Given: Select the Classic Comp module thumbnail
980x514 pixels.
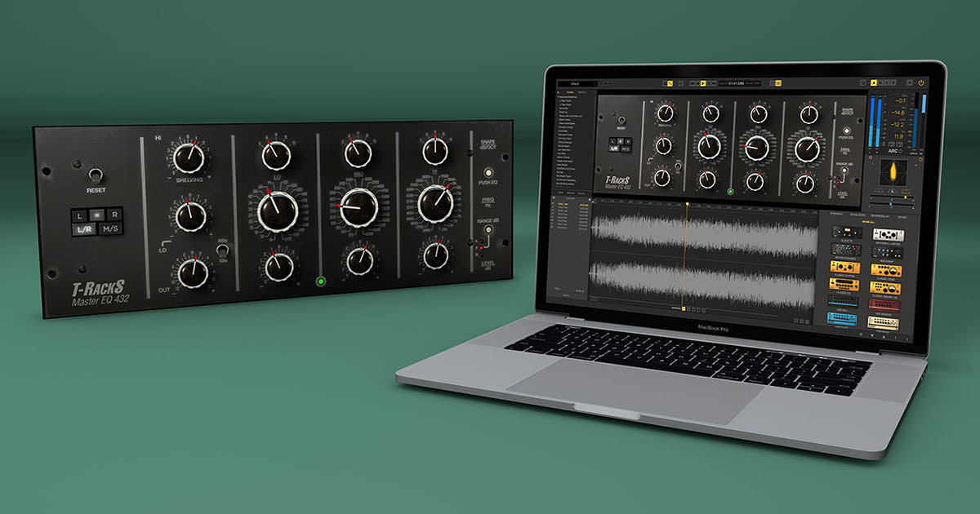Looking at the screenshot, I should [886, 270].
